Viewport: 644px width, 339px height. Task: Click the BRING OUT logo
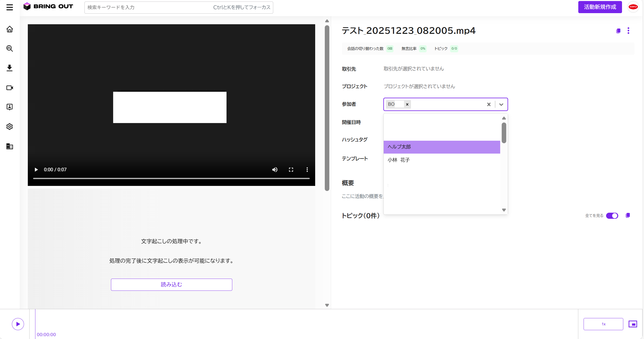[48, 7]
